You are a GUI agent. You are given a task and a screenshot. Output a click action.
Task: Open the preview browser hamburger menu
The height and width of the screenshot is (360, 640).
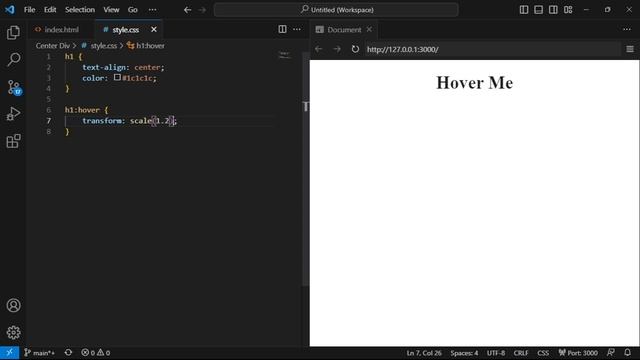(630, 49)
